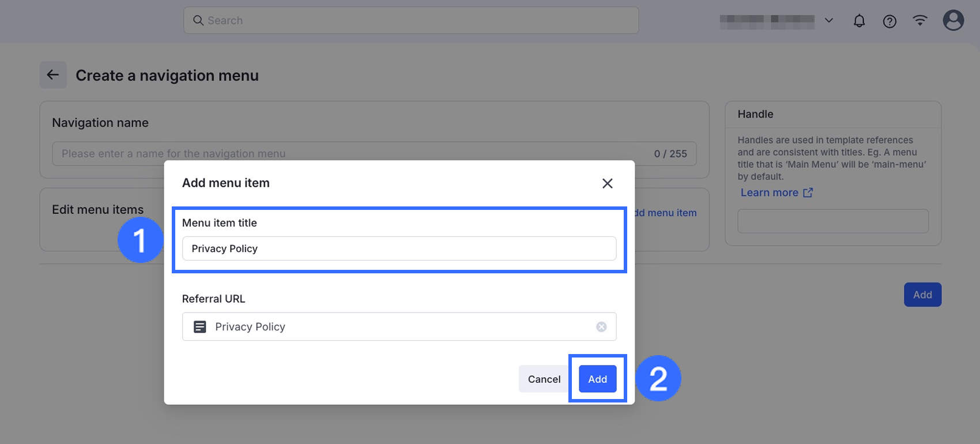Cancel the Add menu item dialog
Image resolution: width=980 pixels, height=444 pixels.
[x=544, y=379]
